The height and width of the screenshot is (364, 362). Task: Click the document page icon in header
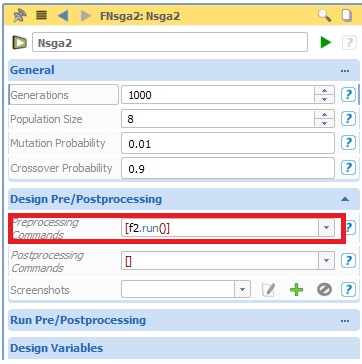tap(347, 15)
